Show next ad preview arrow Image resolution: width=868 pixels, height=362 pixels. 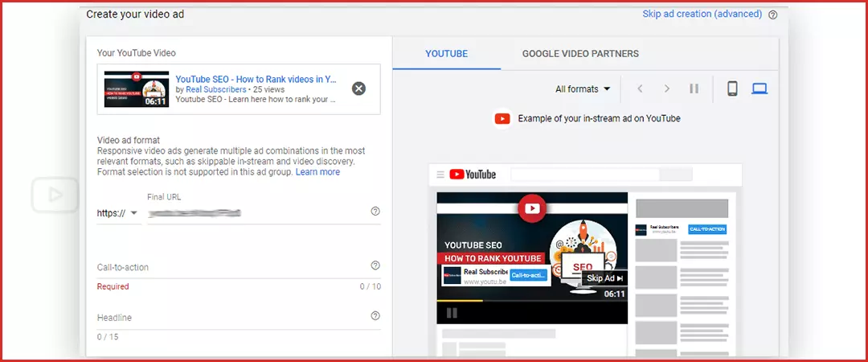click(x=667, y=88)
